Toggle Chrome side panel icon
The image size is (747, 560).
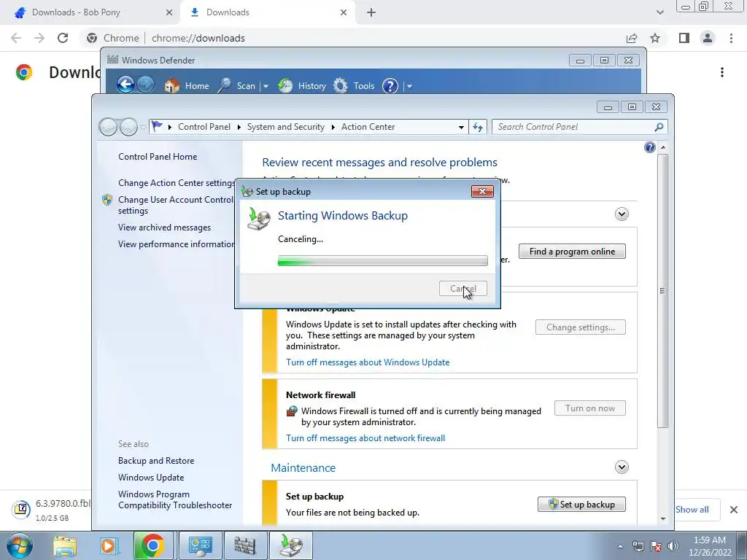click(x=684, y=38)
